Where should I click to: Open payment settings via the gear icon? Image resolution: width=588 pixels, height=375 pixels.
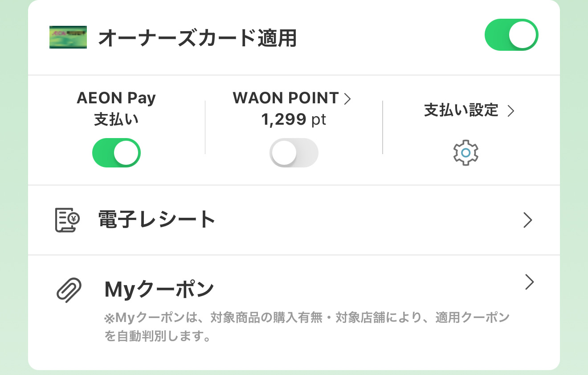(465, 153)
